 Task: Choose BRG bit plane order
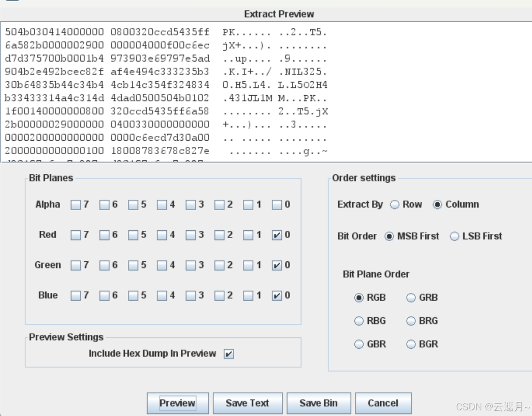[411, 321]
